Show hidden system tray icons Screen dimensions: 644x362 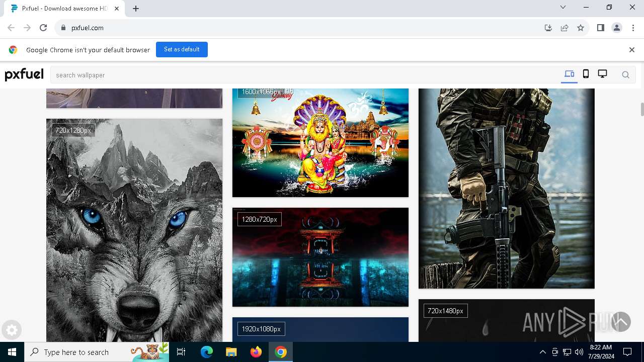pyautogui.click(x=542, y=352)
